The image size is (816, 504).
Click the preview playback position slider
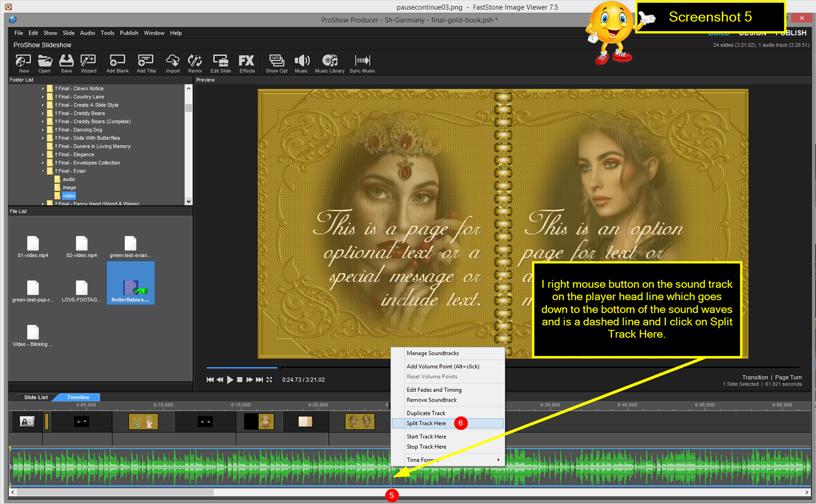[x=279, y=367]
